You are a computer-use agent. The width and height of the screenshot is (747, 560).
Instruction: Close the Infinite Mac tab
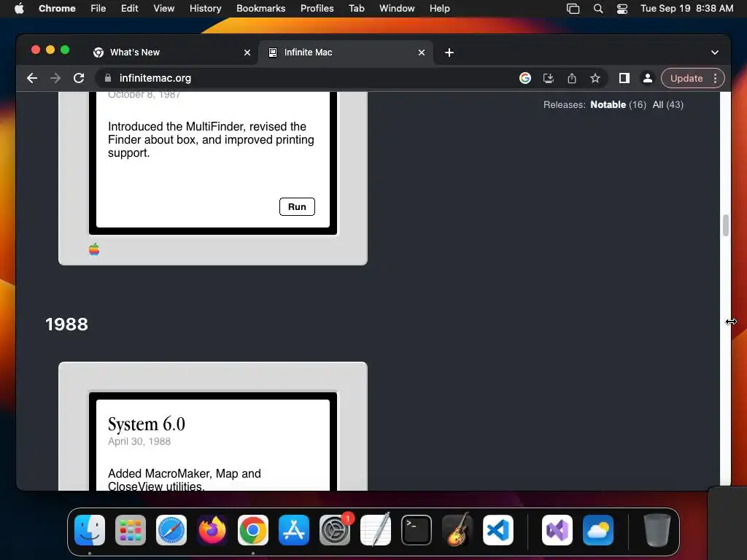(421, 52)
